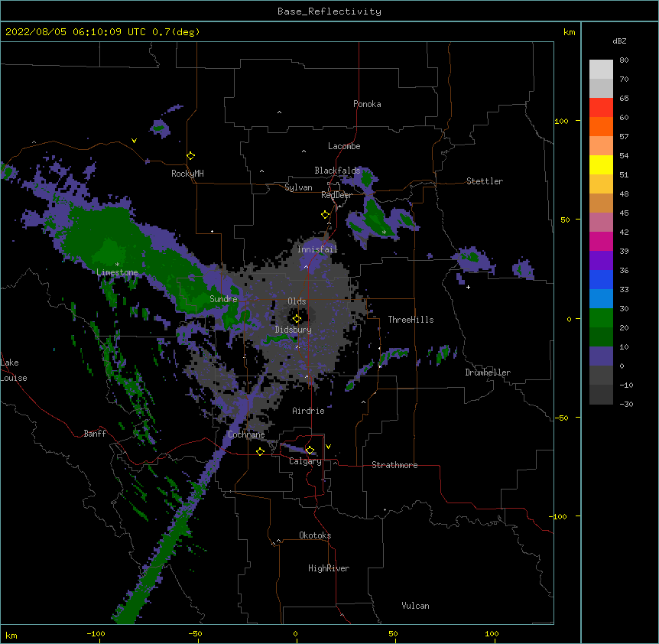Click the yellow diamond marker below Cochrane
The image size is (659, 644).
260,451
